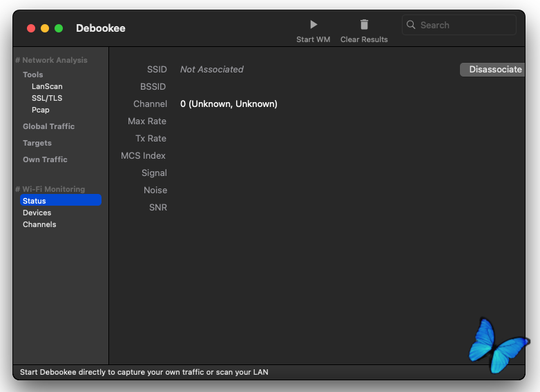Click the blue butterfly logo
This screenshot has width=540, height=392.
pyautogui.click(x=499, y=344)
